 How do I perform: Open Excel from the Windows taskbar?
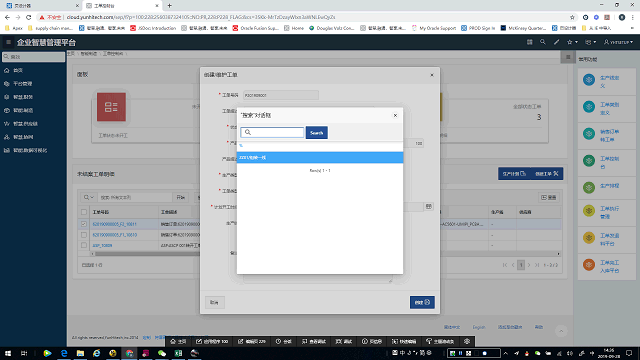pyautogui.click(x=178, y=353)
